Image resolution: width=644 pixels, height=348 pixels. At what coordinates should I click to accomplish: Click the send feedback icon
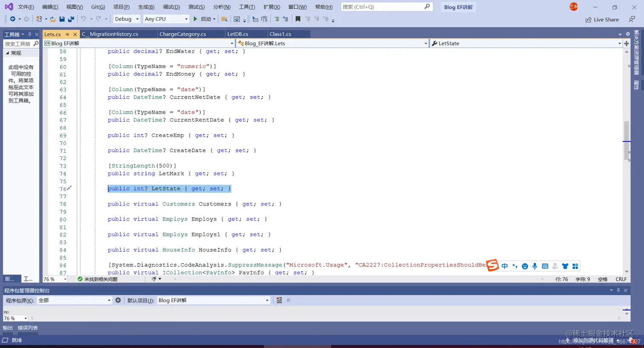[x=632, y=19]
